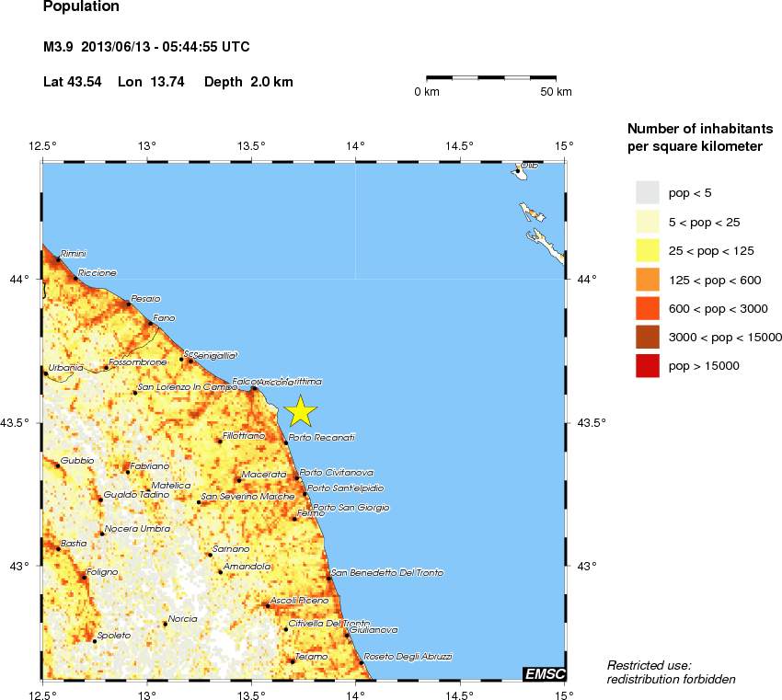This screenshot has height=700, width=782.
Task: Select the 'pop > 15000' red swatch
Action: (648, 365)
